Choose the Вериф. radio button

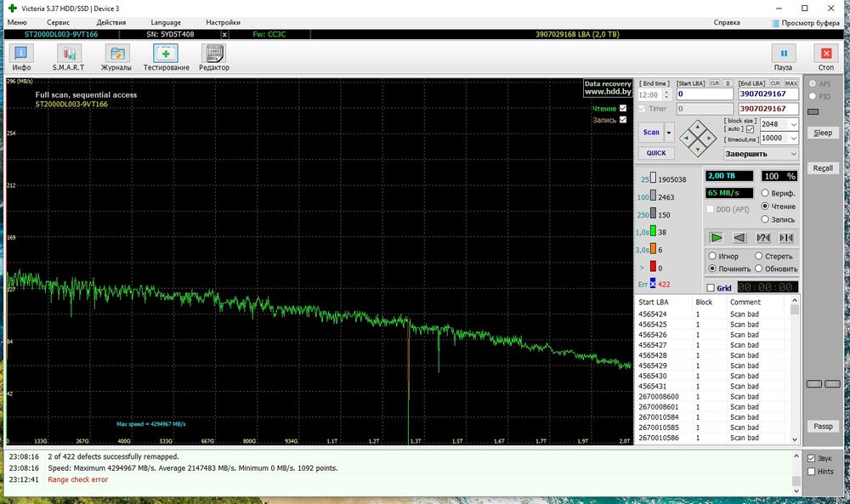click(x=765, y=194)
